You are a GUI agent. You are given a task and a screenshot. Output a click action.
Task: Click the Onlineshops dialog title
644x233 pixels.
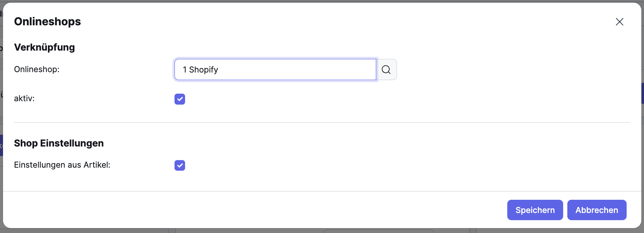click(48, 22)
